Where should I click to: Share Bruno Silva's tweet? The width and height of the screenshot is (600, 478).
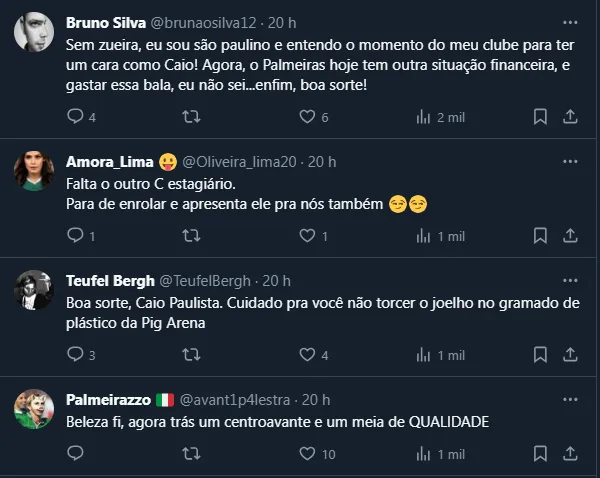(x=570, y=116)
